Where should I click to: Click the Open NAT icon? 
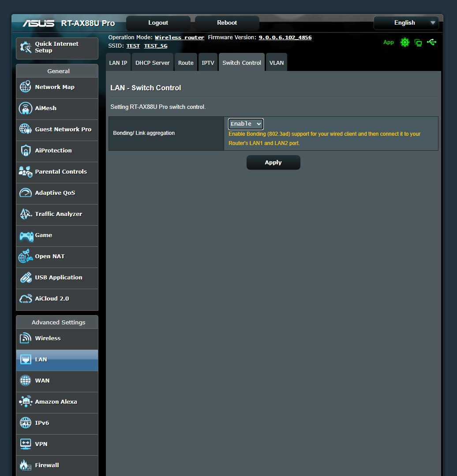tap(26, 256)
